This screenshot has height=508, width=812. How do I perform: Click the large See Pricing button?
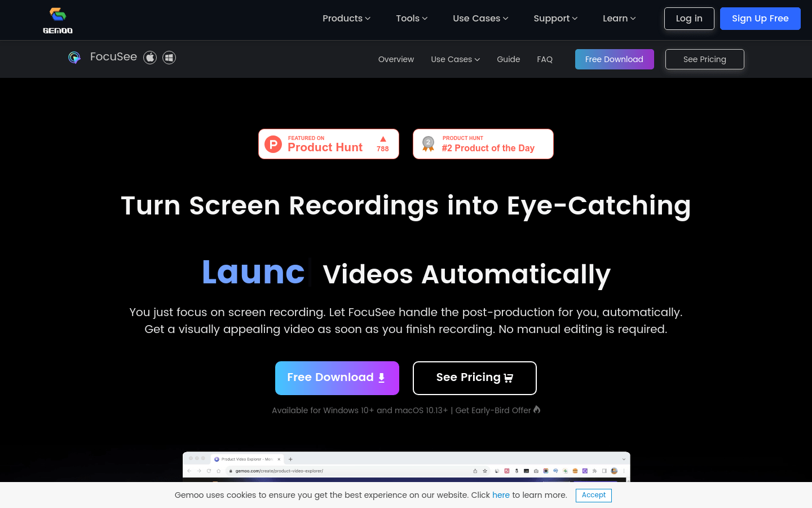coord(475,378)
